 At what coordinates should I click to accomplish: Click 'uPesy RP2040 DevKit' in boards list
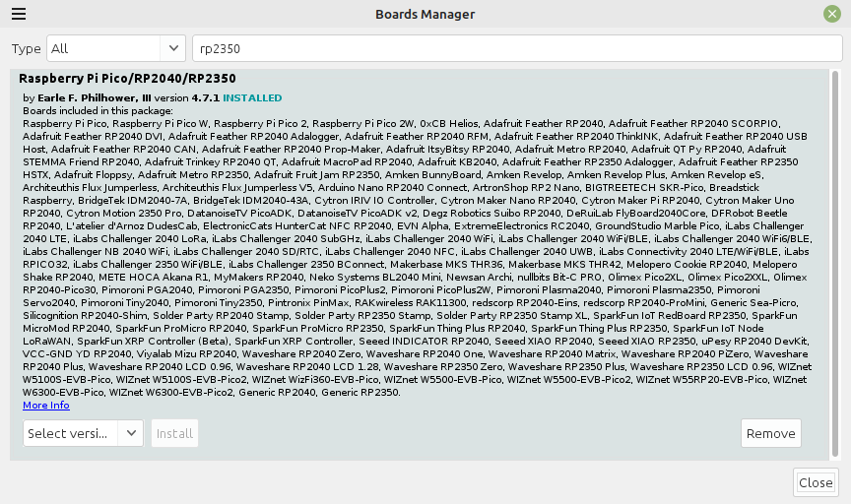tap(754, 342)
